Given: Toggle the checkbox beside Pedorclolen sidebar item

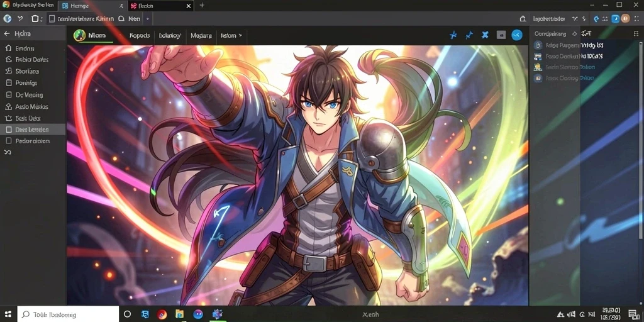Looking at the screenshot, I should click(8, 141).
